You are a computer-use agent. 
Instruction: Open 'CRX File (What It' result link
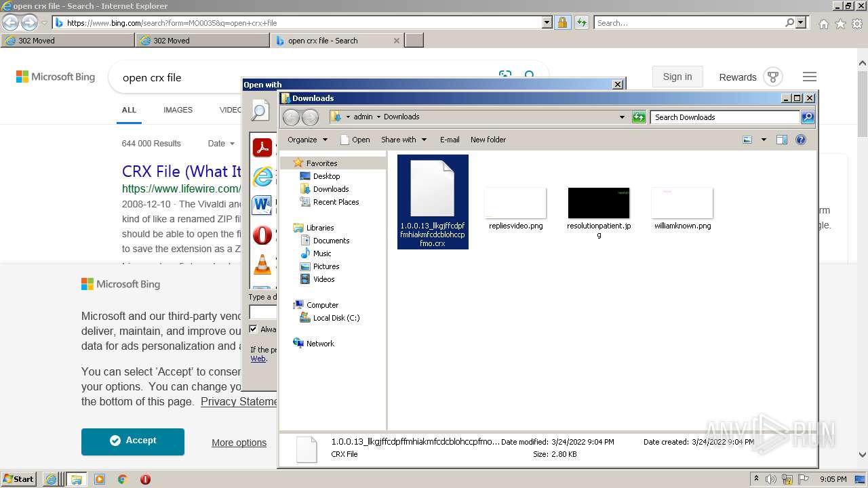182,171
